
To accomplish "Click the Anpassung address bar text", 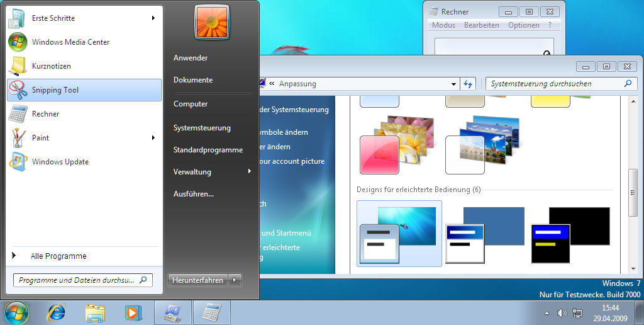I will click(x=297, y=84).
